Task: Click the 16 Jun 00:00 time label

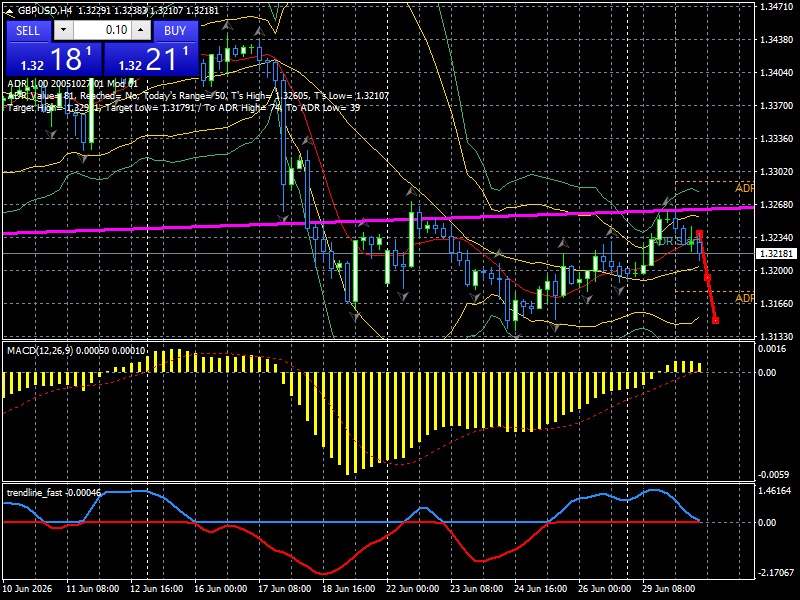Action: coord(221,589)
